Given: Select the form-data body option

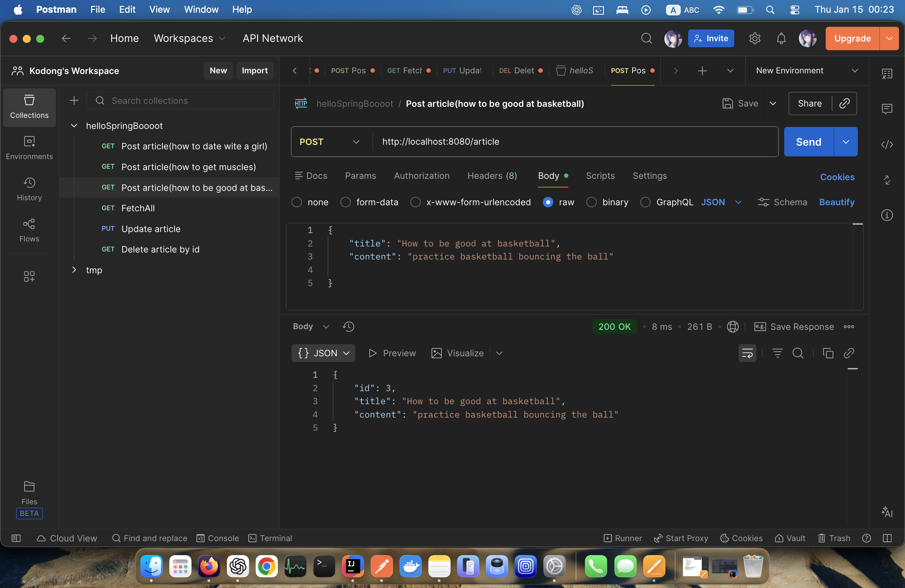Looking at the screenshot, I should tap(345, 202).
